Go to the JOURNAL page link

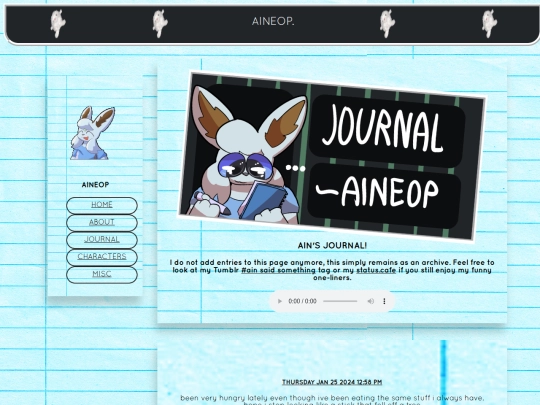coord(102,239)
